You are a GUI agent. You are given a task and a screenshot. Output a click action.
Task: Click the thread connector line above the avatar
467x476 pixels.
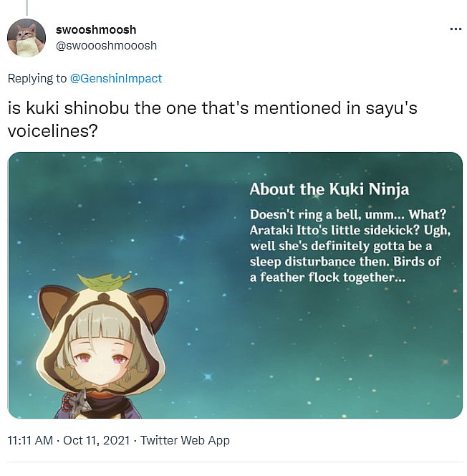coord(27,8)
